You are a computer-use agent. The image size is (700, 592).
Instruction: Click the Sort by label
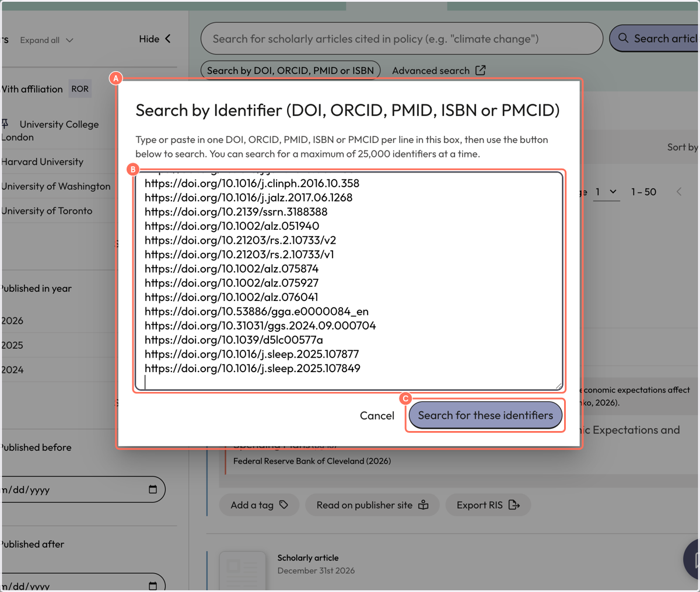coord(682,147)
